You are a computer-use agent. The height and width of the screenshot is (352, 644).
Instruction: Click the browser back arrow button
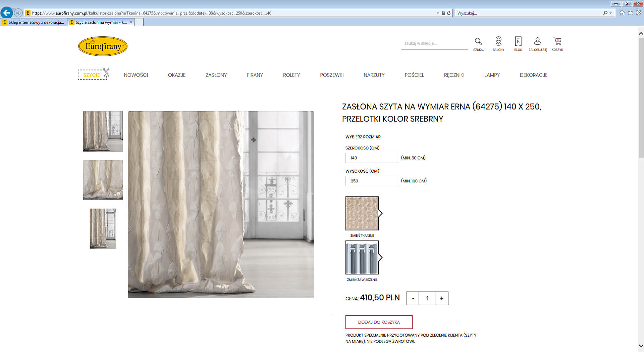[7, 13]
